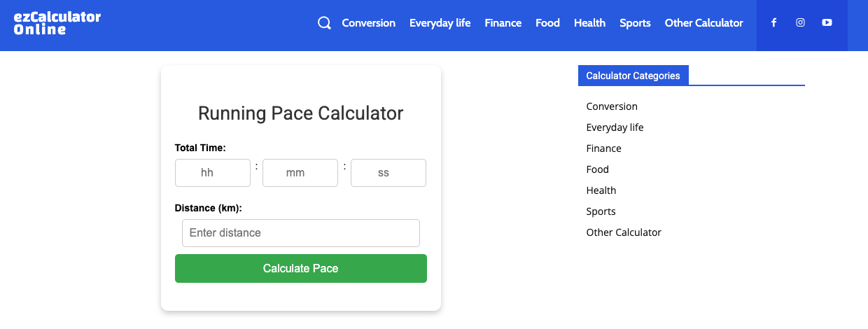Open Everyday life in top navigation
Image resolution: width=868 pixels, height=329 pixels.
(440, 23)
